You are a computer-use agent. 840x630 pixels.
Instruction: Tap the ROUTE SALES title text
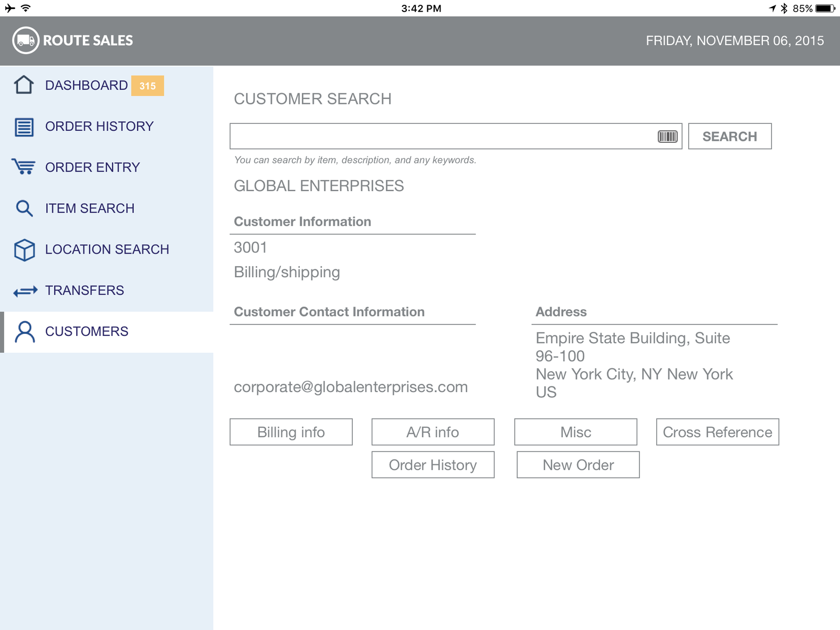click(x=88, y=40)
